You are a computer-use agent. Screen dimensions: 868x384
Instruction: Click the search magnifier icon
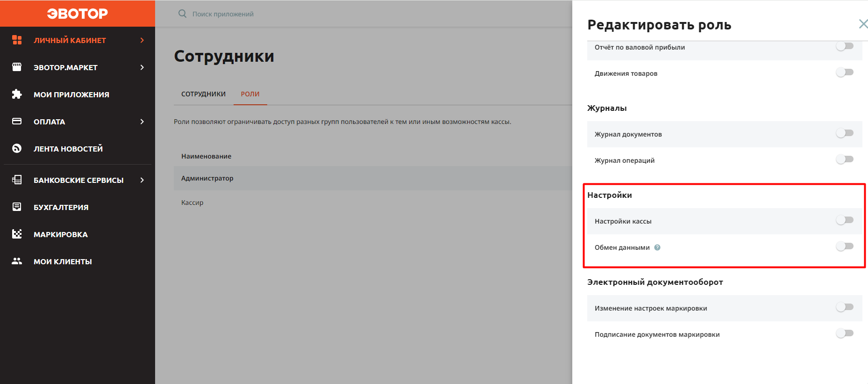pos(183,14)
